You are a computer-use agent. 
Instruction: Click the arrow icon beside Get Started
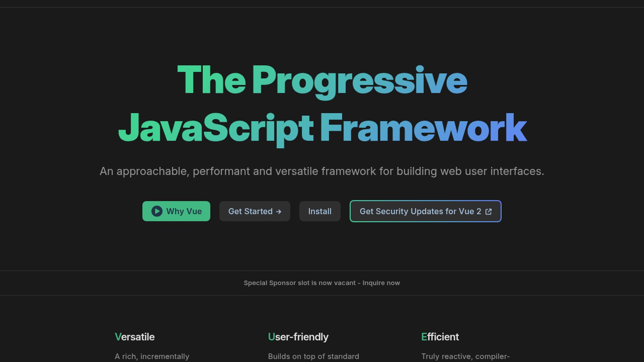tap(279, 212)
